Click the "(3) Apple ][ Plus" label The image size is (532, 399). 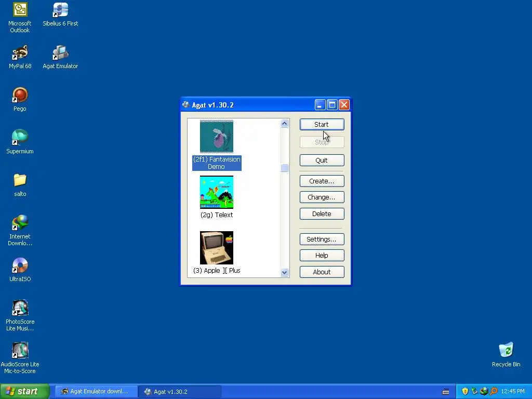pos(217,270)
